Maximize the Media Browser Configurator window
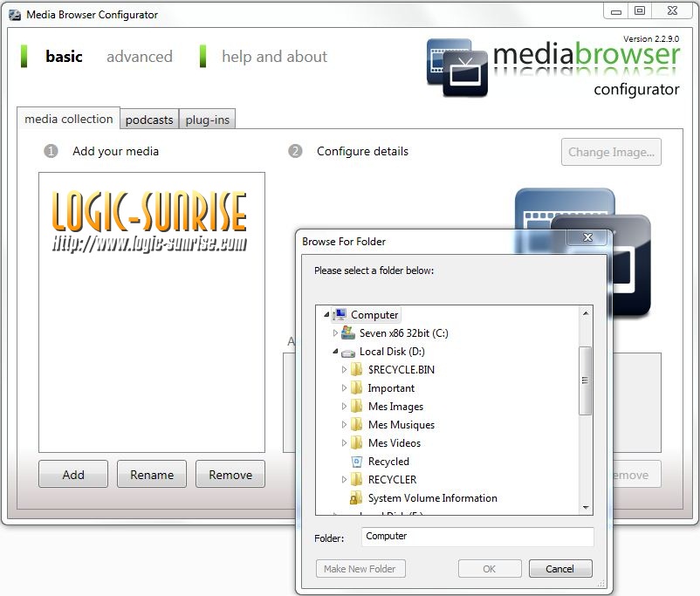The image size is (700, 596). point(640,10)
